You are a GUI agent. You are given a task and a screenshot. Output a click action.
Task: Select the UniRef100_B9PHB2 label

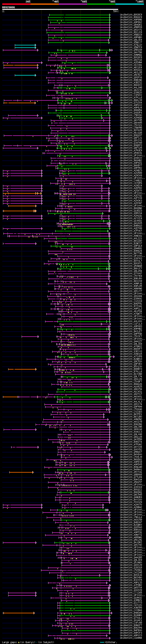coord(131,329)
